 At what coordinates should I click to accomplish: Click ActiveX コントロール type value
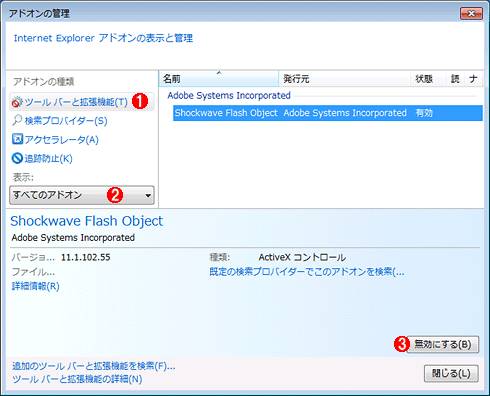pyautogui.click(x=302, y=257)
